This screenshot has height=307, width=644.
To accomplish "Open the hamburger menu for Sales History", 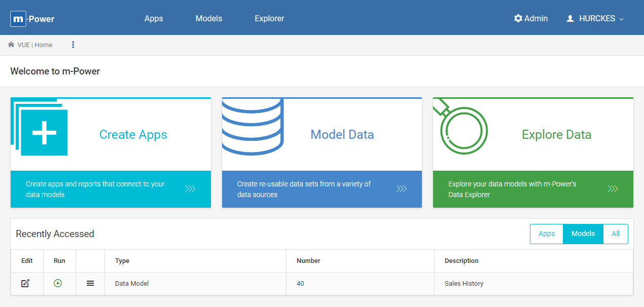I will [x=90, y=283].
